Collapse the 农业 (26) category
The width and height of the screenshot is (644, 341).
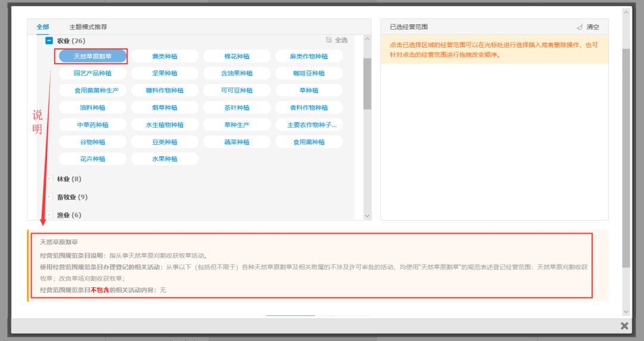[x=49, y=41]
